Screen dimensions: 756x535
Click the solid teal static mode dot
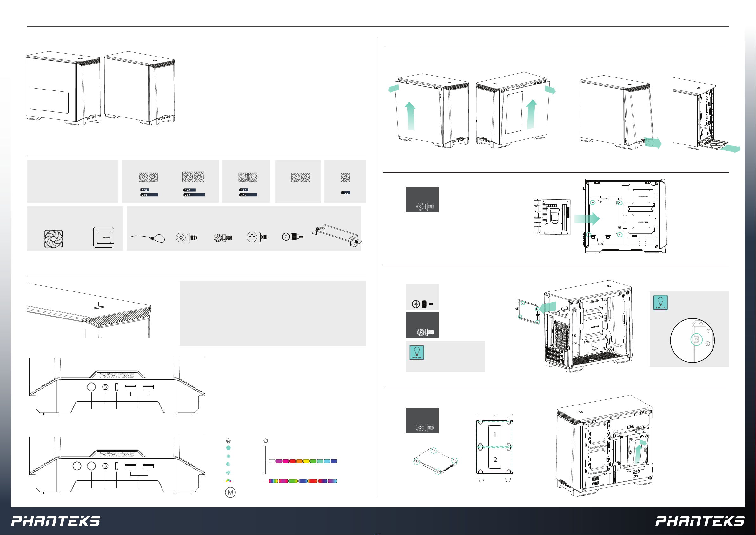pyautogui.click(x=229, y=448)
